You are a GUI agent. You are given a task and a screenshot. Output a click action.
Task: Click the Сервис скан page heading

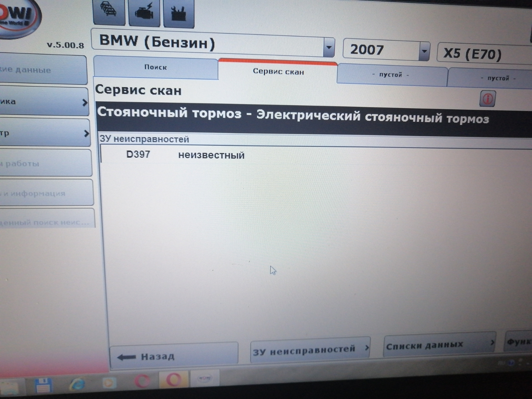click(x=138, y=90)
